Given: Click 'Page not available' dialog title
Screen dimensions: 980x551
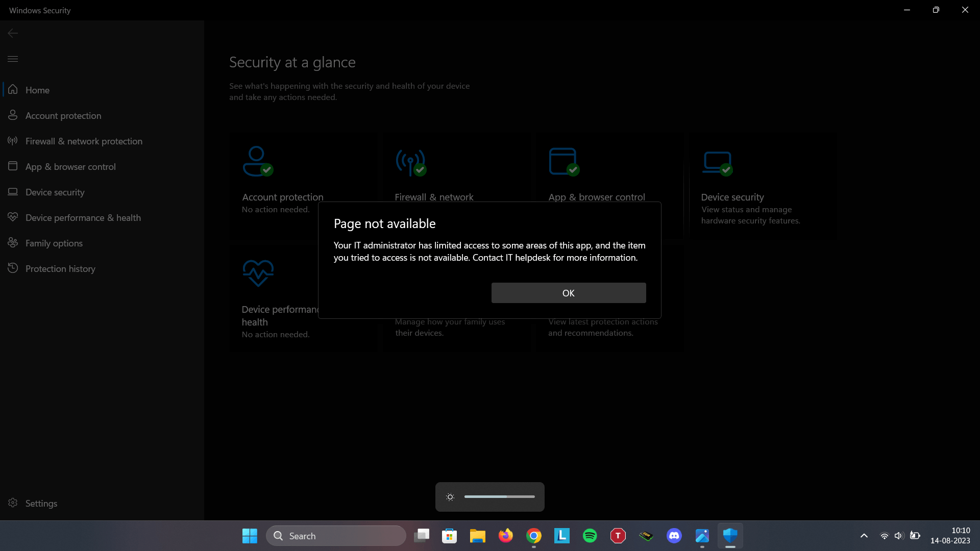Looking at the screenshot, I should tap(385, 223).
